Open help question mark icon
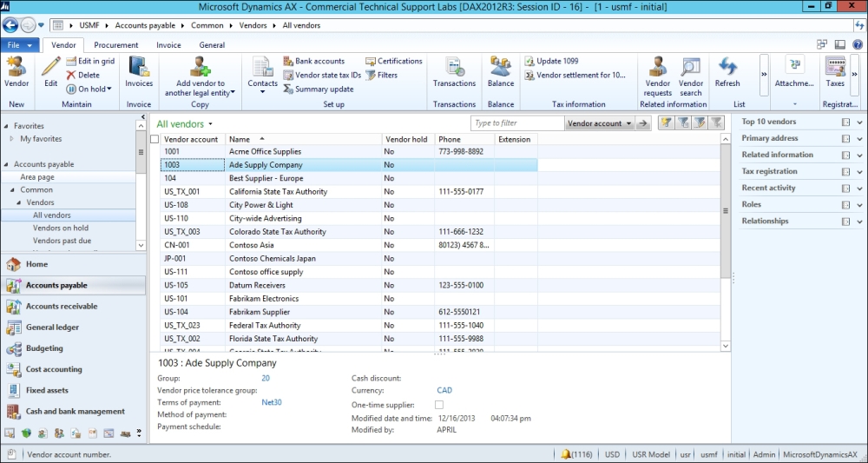This screenshot has width=868, height=463. click(x=858, y=45)
